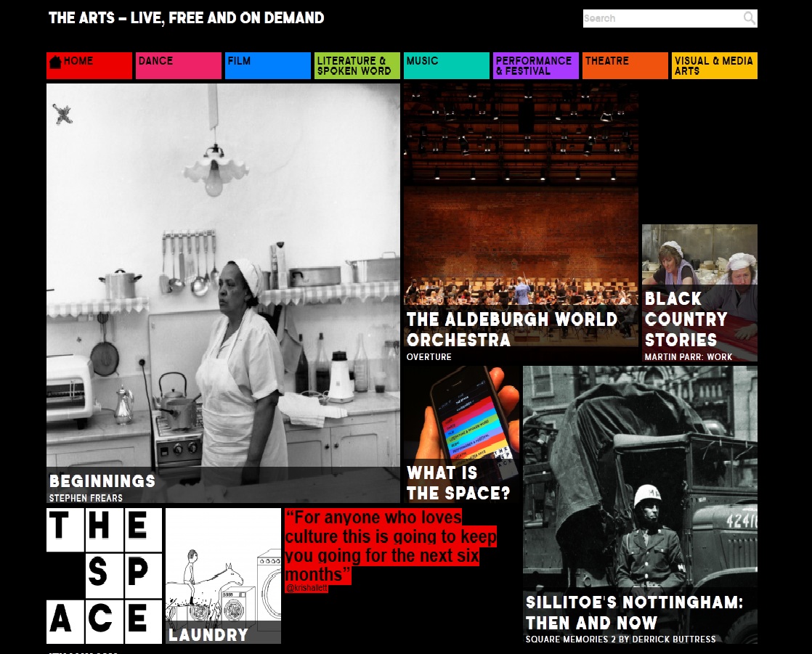Viewport: 812px width, 654px height.
Task: Open Visual & Media Arts category
Action: point(715,66)
